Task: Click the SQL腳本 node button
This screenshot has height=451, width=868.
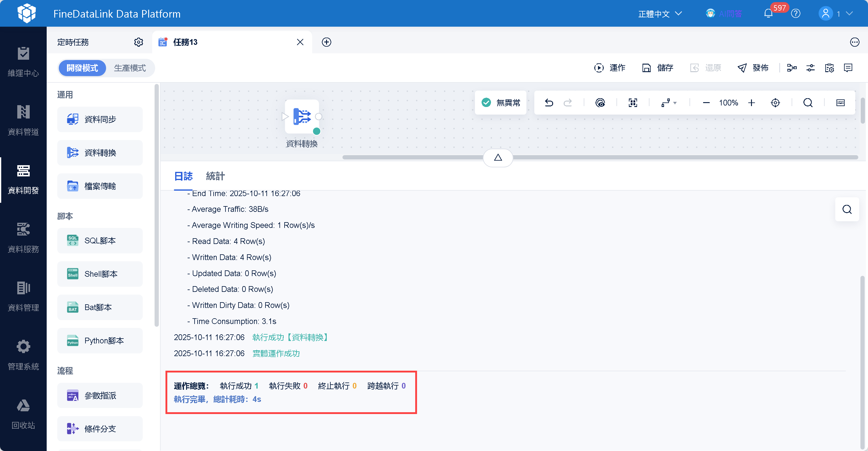Action: (x=100, y=240)
